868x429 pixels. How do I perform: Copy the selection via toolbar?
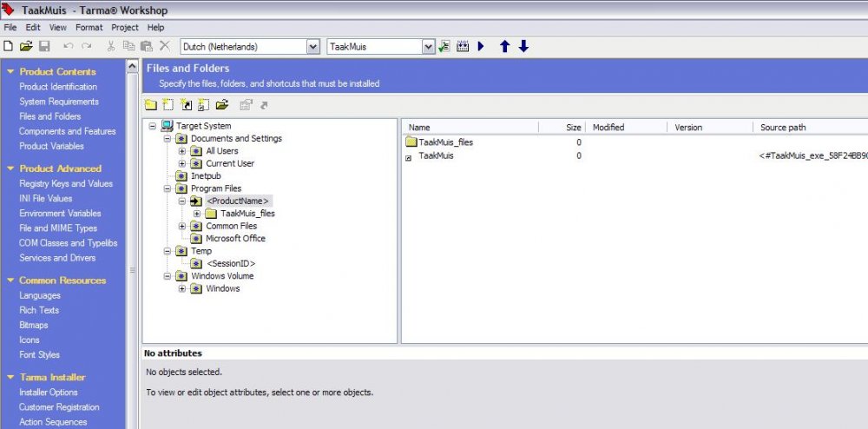coord(128,47)
